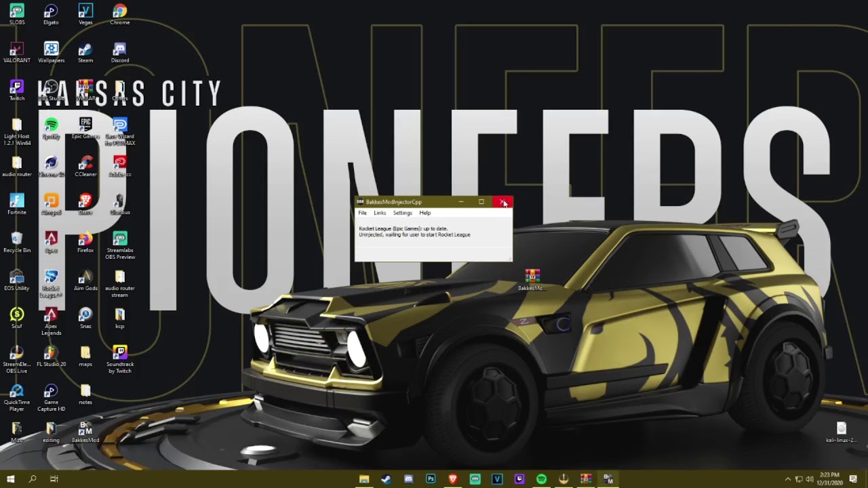Select the Wallpapers desktop icon
The height and width of the screenshot is (488, 868).
coord(51,52)
